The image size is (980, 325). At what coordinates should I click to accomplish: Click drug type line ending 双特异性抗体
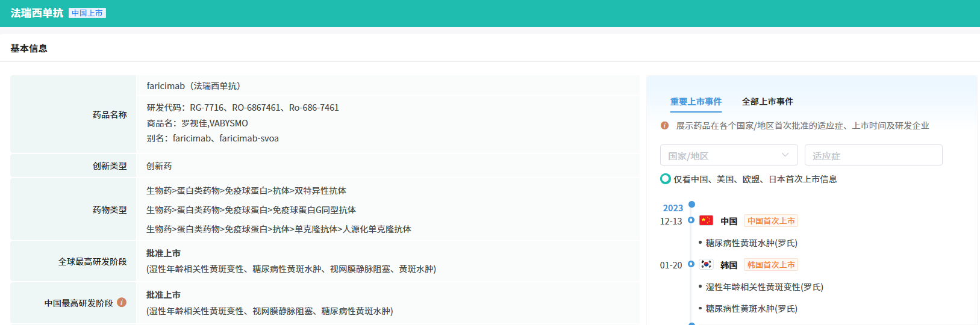coord(246,191)
